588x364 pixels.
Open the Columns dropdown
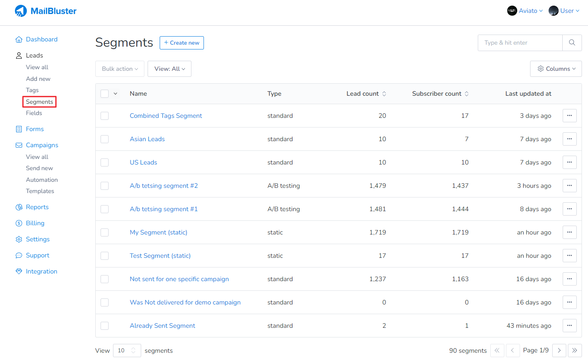click(x=556, y=69)
